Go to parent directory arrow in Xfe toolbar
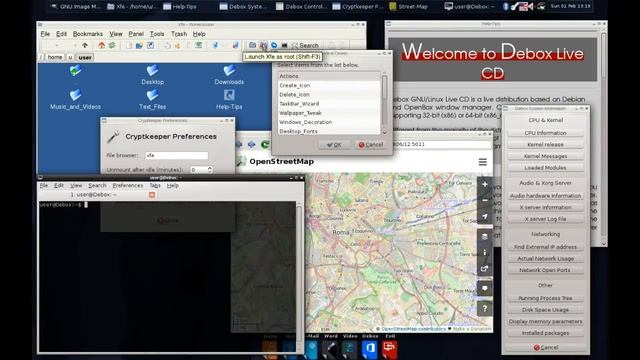Screen dimensions: 640x360 tap(84, 45)
